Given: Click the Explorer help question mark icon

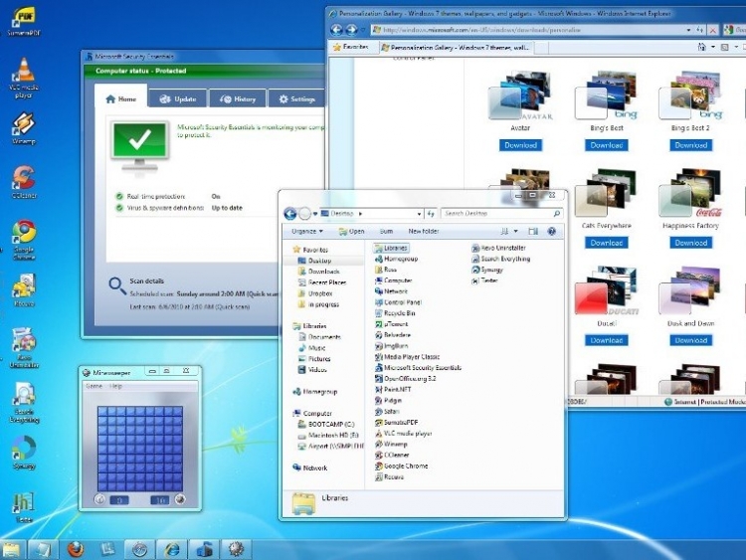Looking at the screenshot, I should point(551,232).
